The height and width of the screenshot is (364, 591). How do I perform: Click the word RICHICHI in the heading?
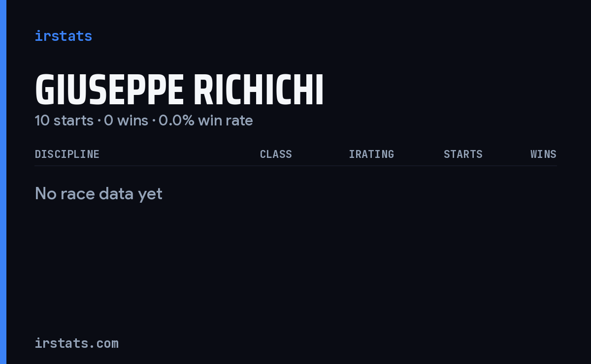(259, 91)
